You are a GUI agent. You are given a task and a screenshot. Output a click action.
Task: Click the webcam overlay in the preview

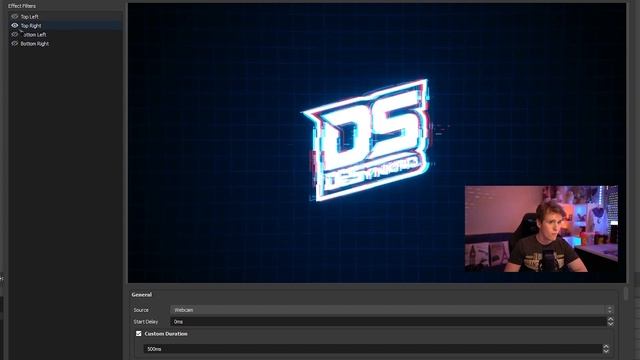(x=541, y=229)
